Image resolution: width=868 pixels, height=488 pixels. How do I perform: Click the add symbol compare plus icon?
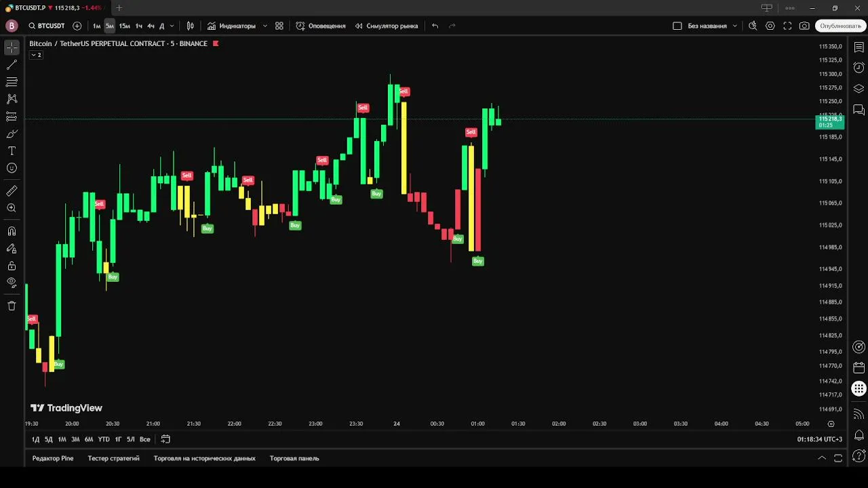[77, 26]
